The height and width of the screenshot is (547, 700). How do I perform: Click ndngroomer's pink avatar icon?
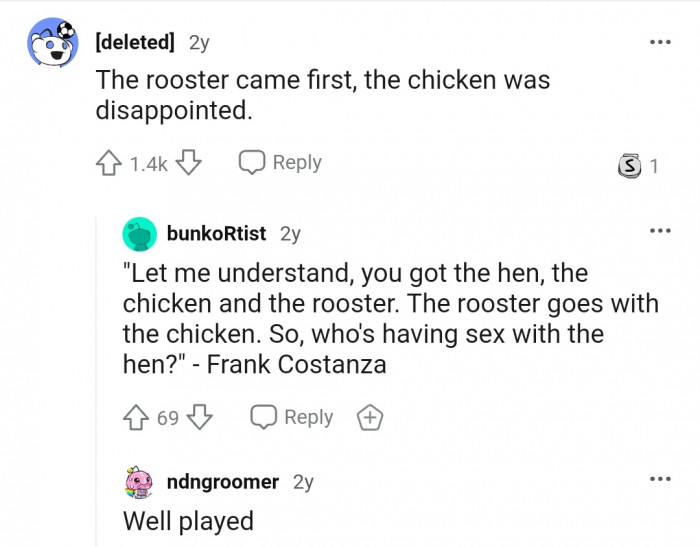140,482
